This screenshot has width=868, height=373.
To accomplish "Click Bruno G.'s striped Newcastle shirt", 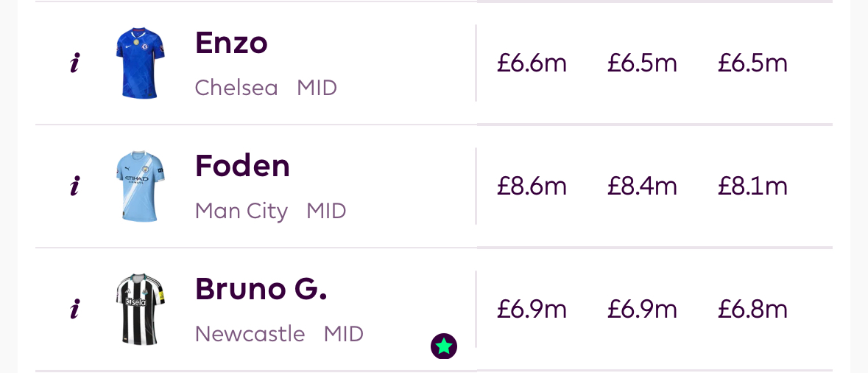I will click(x=140, y=310).
